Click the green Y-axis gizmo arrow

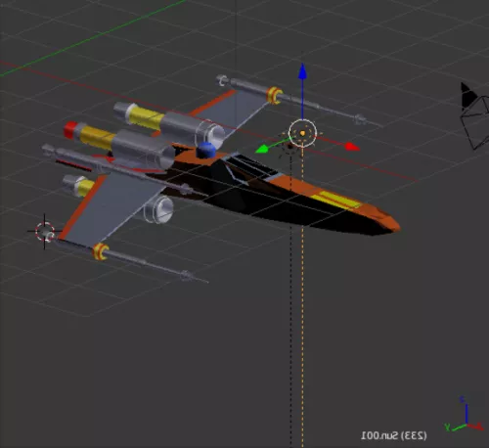point(262,149)
